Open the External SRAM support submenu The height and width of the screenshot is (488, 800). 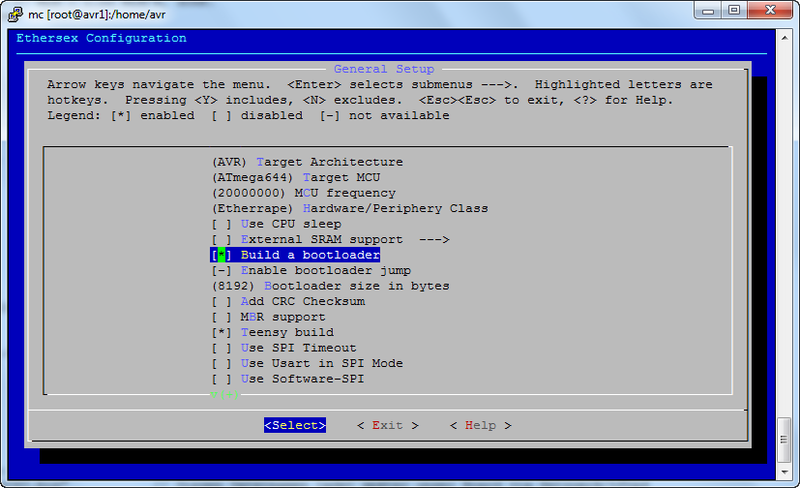(330, 239)
